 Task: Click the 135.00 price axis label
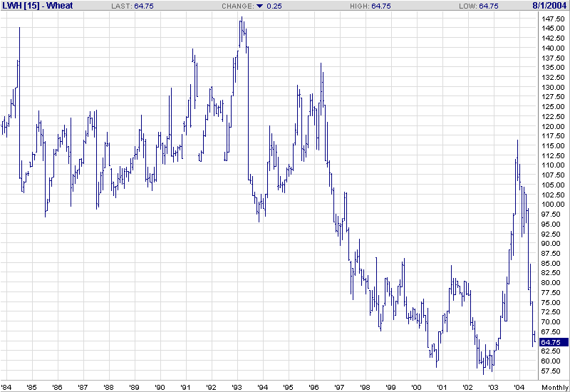click(x=553, y=68)
